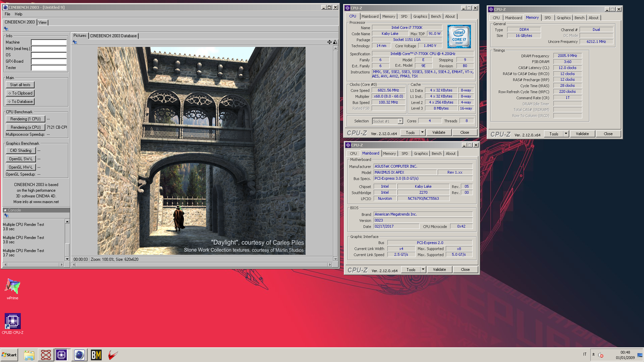Switch to the View tab in CINEBENCH
Image resolution: width=644 pixels, height=362 pixels.
[x=43, y=22]
